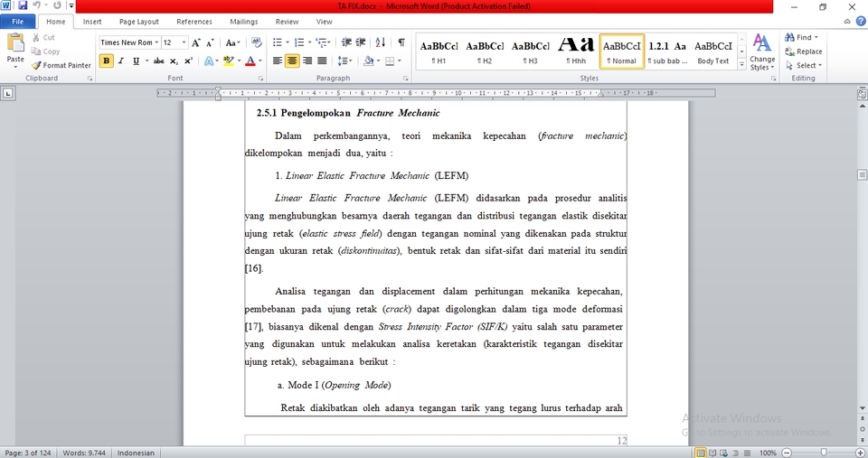Viewport: 868px width, 458px height.
Task: Click Word Help question mark icon
Action: [861, 22]
